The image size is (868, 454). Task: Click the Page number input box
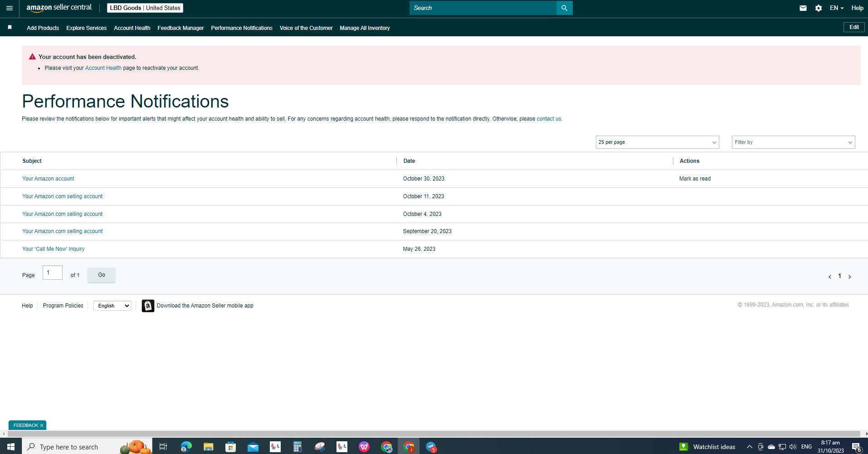(53, 273)
